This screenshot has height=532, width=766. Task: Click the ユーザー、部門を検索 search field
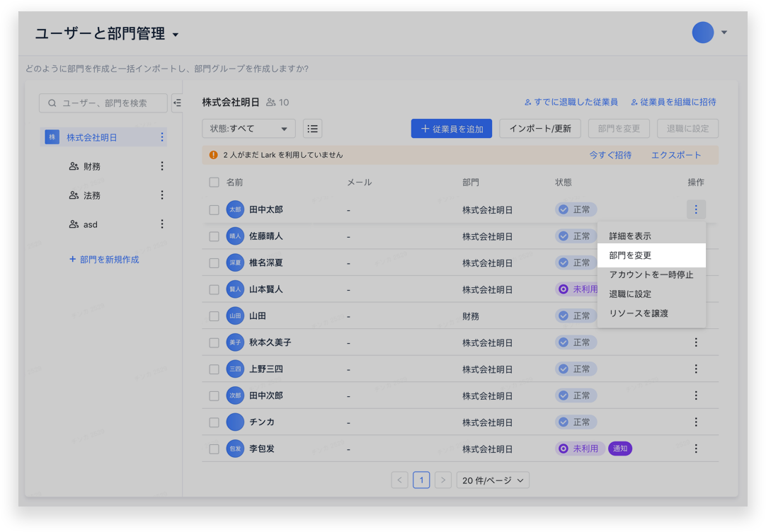click(104, 103)
